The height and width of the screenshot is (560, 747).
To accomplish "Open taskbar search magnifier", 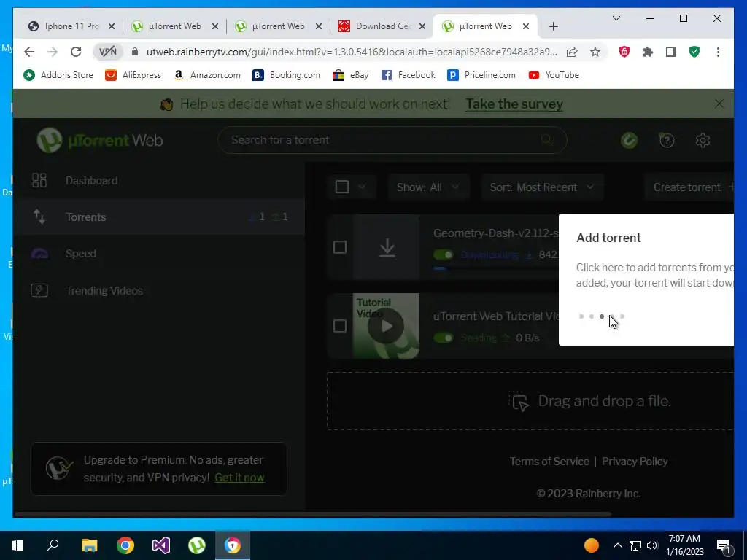I will (x=53, y=545).
